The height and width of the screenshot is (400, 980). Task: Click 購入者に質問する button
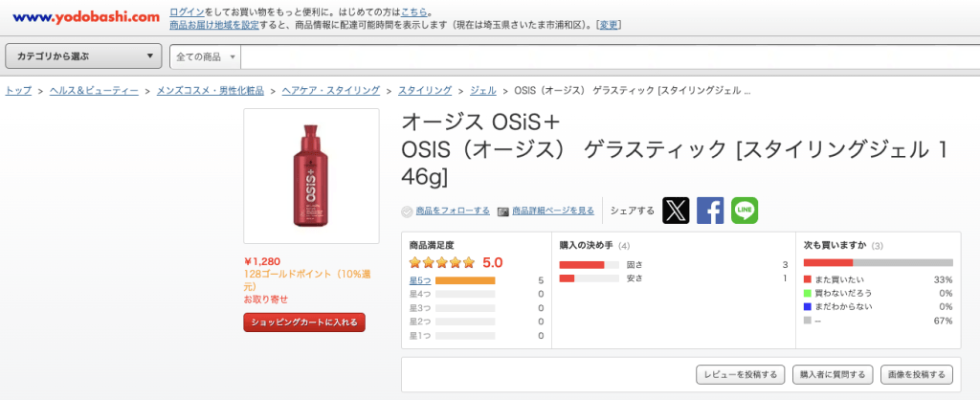[832, 374]
